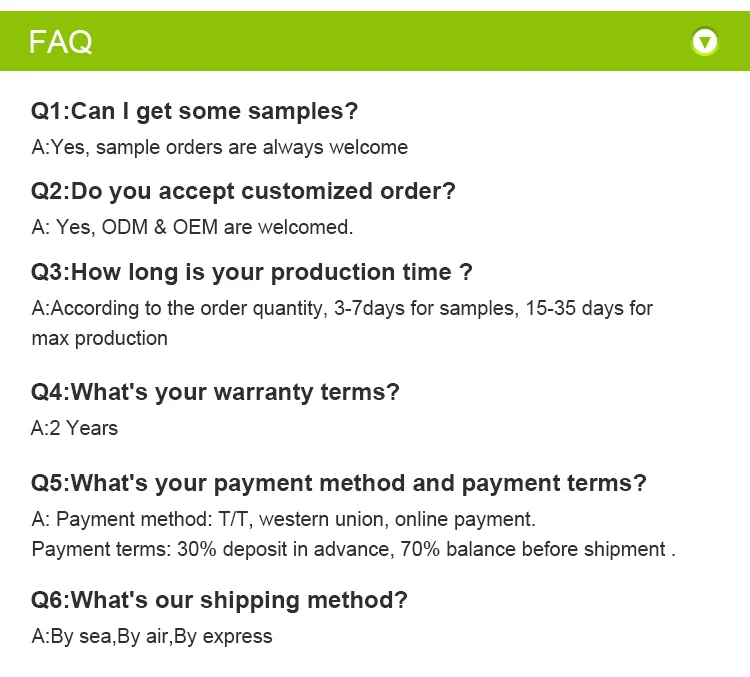Click the 3-7days for samples answer line

coord(342,309)
